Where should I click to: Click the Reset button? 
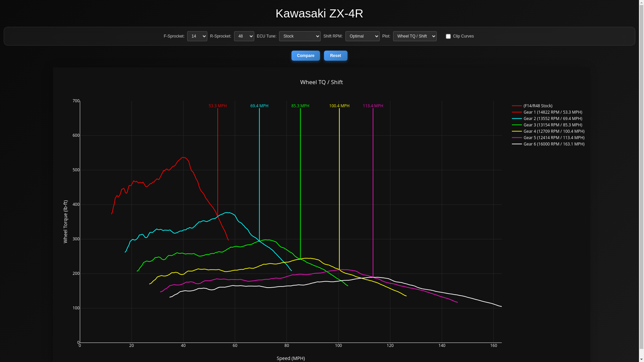click(335, 56)
